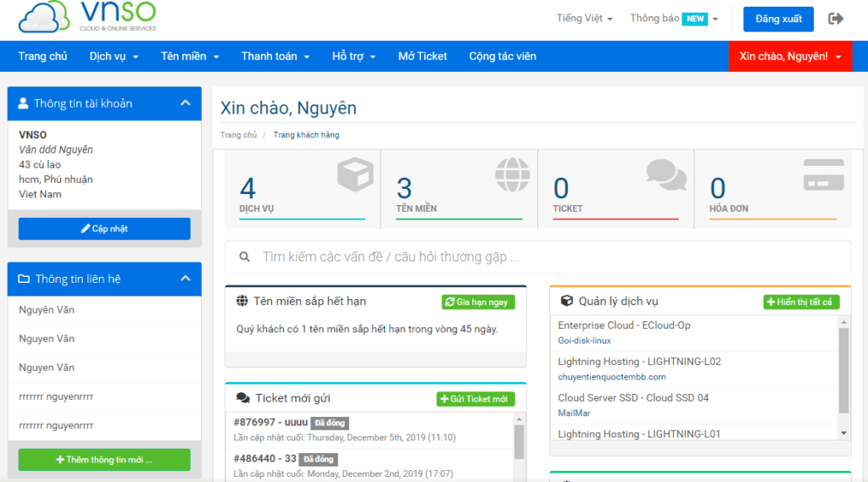This screenshot has width=868, height=482.
Task: Select Lightning Hosting - LIGHTNING-L01 service
Action: click(x=639, y=434)
